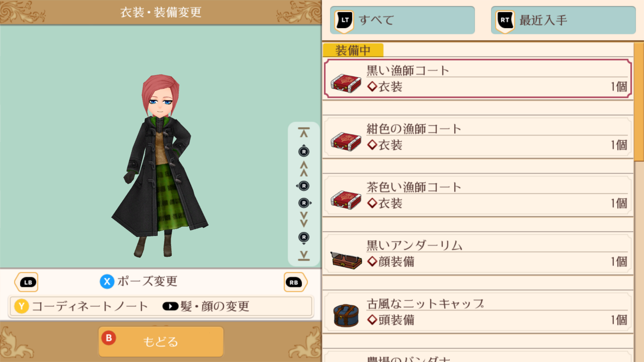Viewport: 644px width, 362px height.
Task: Click the R stick rotate-left indicator
Action: (x=303, y=186)
